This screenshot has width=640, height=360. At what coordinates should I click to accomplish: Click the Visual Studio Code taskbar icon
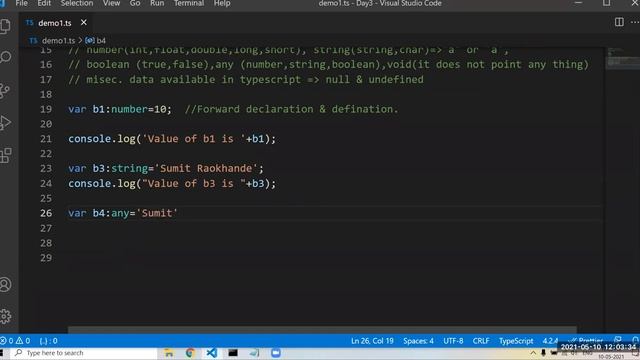(x=211, y=353)
